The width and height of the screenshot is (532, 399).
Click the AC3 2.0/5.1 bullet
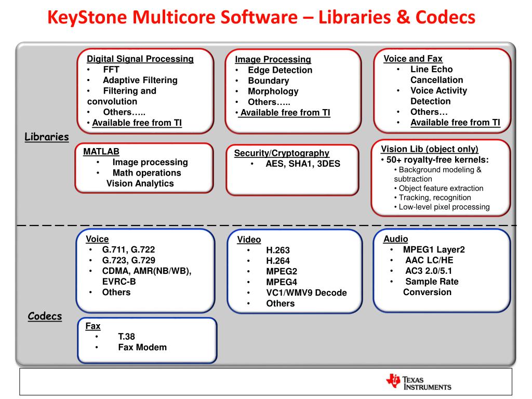[429, 271]
